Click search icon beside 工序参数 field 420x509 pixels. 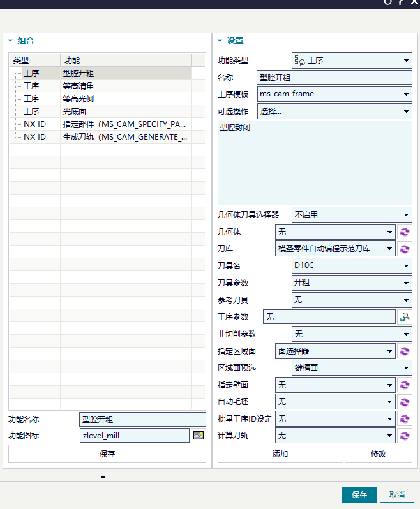405,317
